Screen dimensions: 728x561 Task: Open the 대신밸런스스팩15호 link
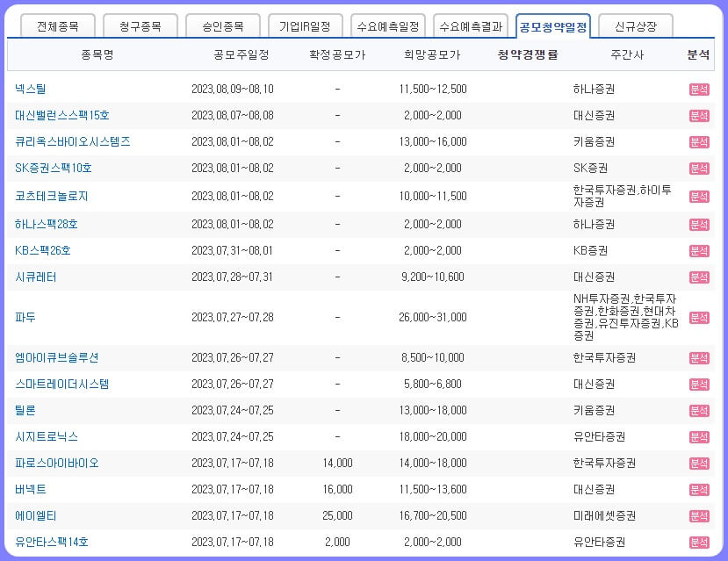(x=61, y=115)
